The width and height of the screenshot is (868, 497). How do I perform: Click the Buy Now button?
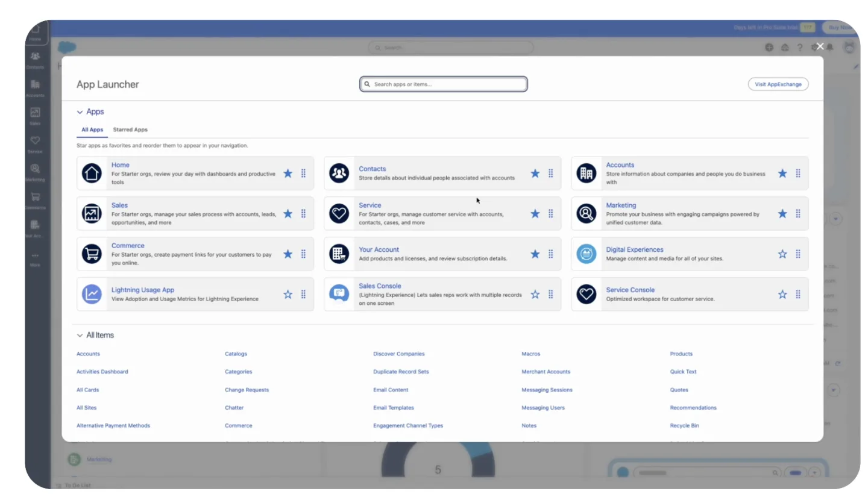(840, 27)
